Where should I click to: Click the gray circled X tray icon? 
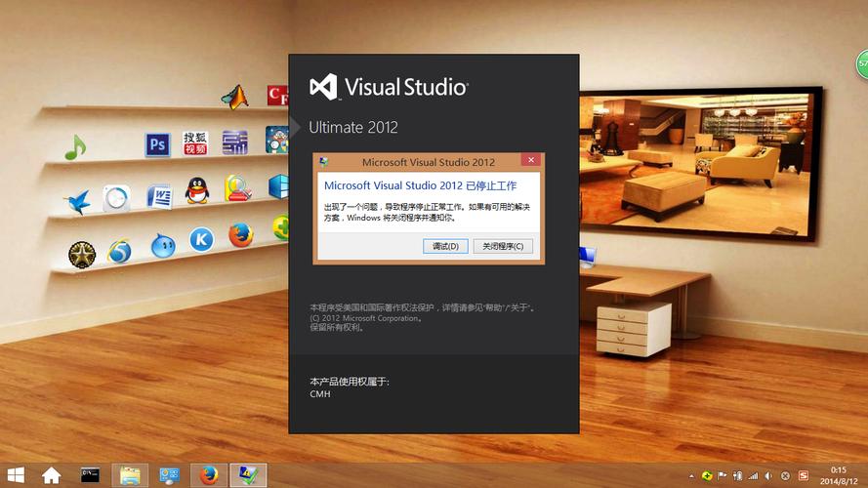[785, 475]
